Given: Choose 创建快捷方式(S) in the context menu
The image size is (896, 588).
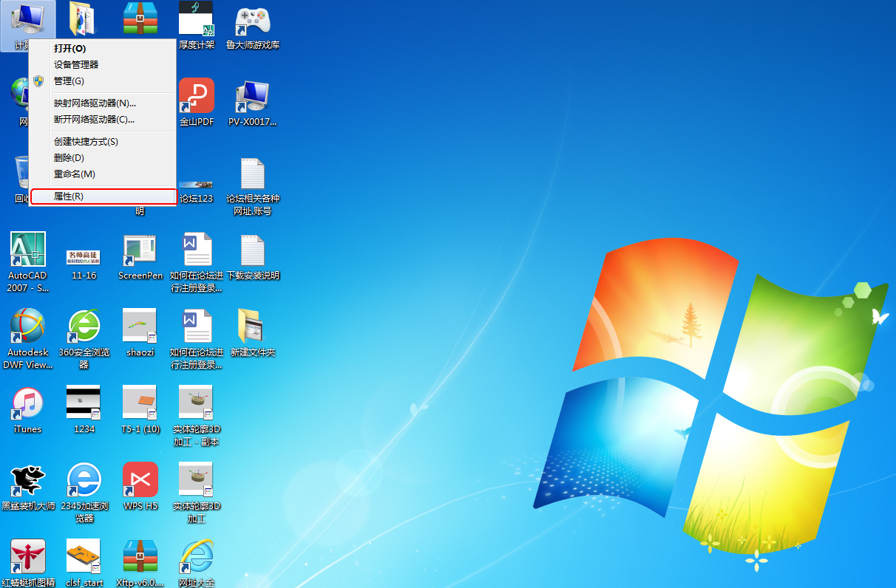Looking at the screenshot, I should (x=103, y=141).
